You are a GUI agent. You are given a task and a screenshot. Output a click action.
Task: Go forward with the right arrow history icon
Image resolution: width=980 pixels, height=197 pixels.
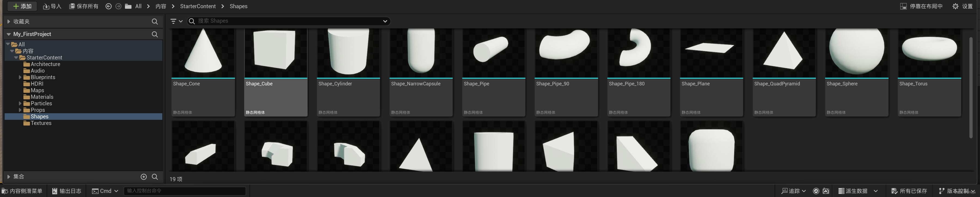[118, 7]
